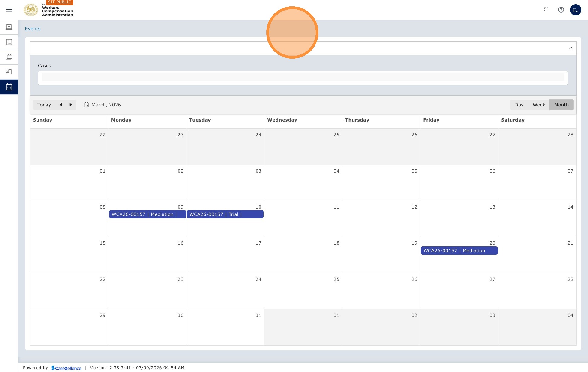Switch calendar to Month view
This screenshot has width=588, height=372.
(x=561, y=105)
